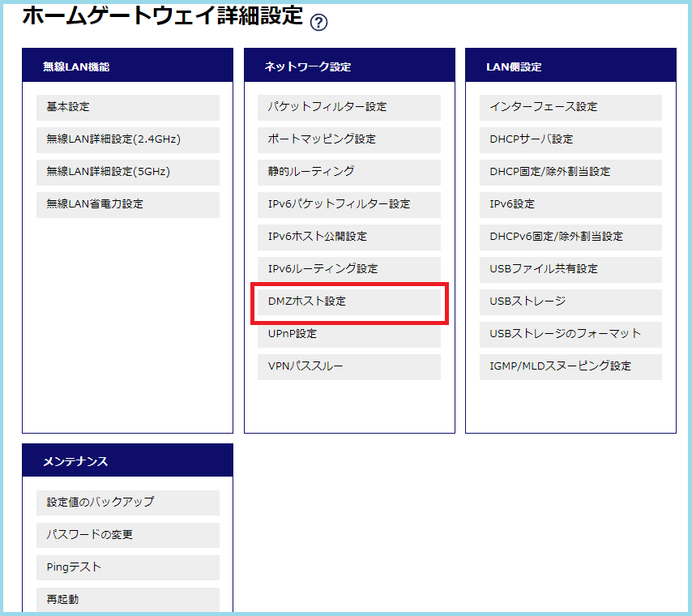Screen dimensions: 692x616
Task: Open 無線LAN詳細設定(5GHz)
Action: tap(128, 172)
